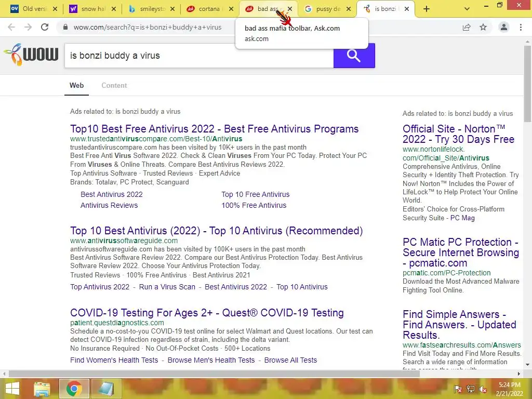532x399 pixels.
Task: Close the 'is bonzi' active tab
Action: (407, 9)
